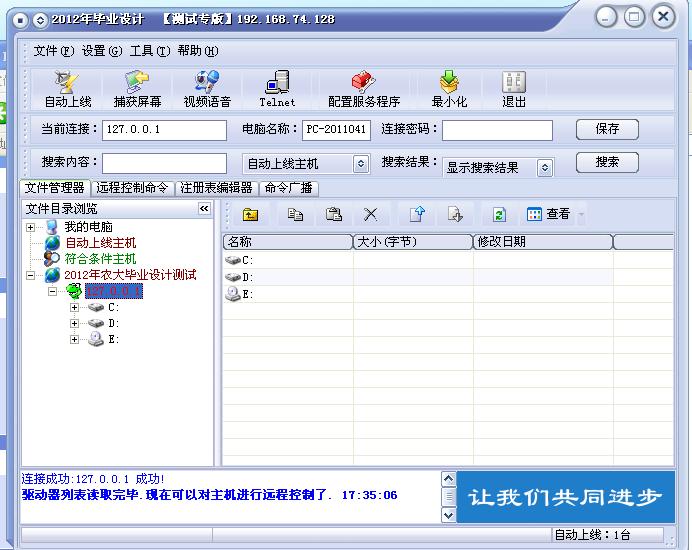
Task: Select D: drive in the tree
Action: click(x=113, y=323)
